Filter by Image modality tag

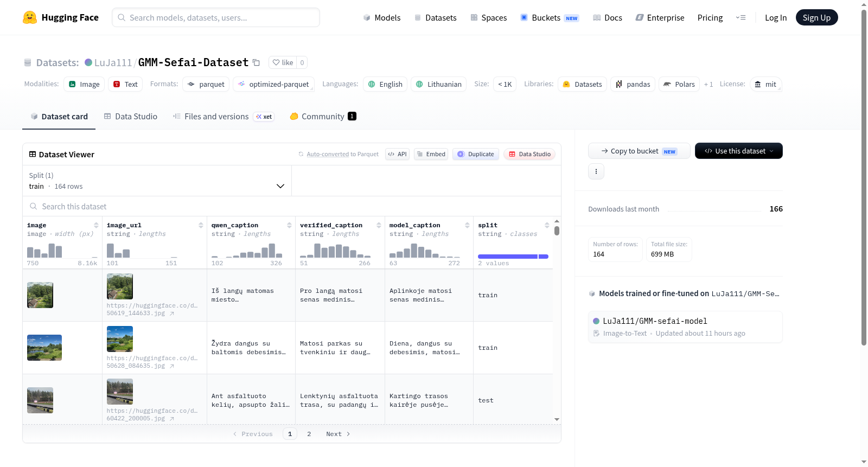pos(84,84)
